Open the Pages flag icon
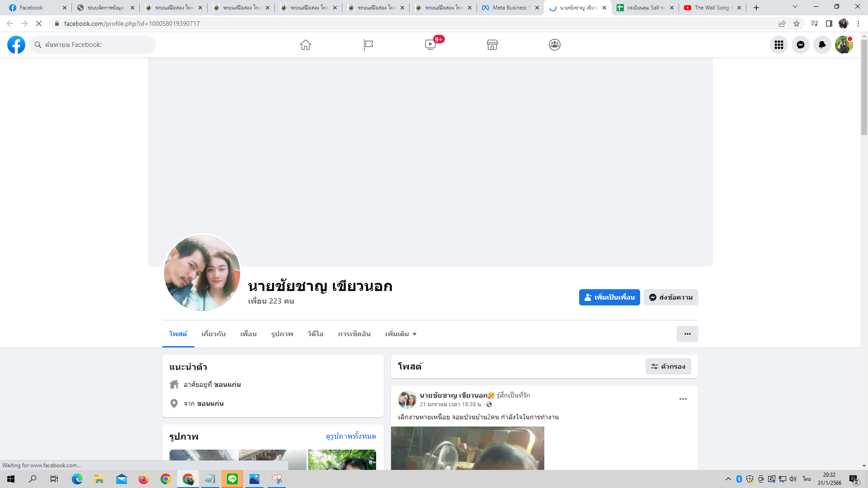Image resolution: width=868 pixels, height=488 pixels. coord(368,45)
